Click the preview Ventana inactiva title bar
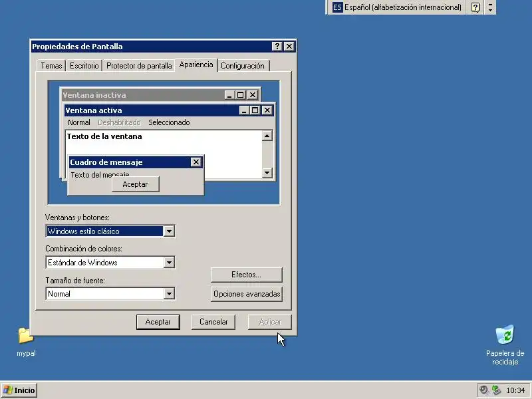Image resolution: width=532 pixels, height=399 pixels. point(142,95)
